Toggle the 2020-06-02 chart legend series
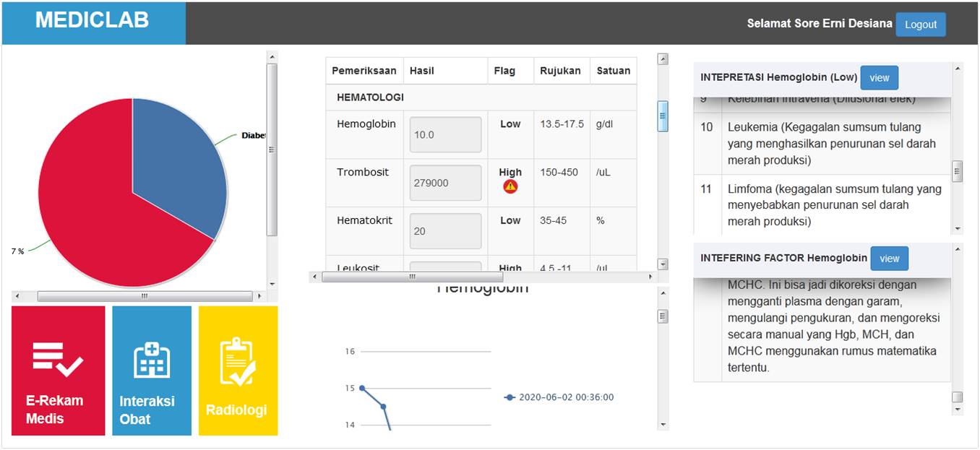 coord(559,397)
